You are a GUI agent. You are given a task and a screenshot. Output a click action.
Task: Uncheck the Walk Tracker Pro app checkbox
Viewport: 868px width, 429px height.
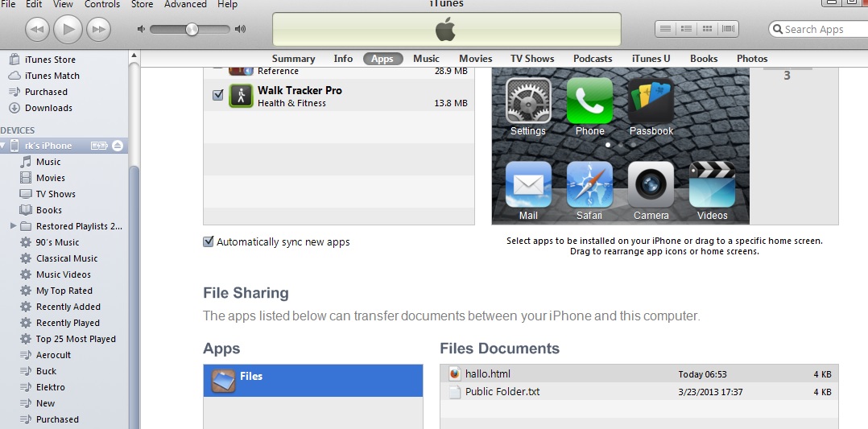[218, 95]
